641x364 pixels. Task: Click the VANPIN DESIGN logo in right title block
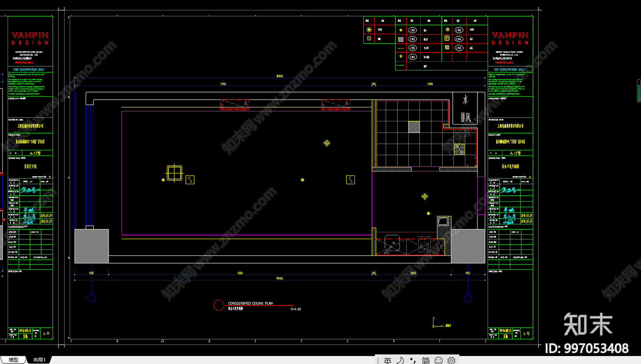pos(510,38)
